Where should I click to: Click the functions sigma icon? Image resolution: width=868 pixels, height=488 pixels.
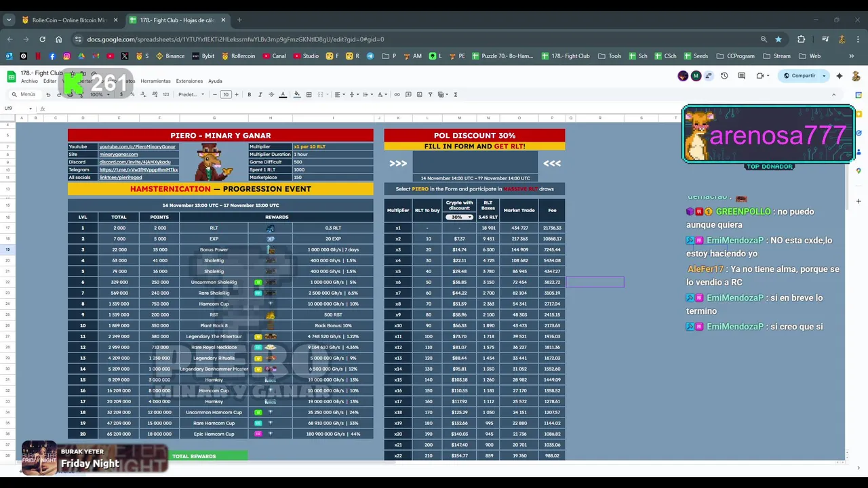click(456, 95)
